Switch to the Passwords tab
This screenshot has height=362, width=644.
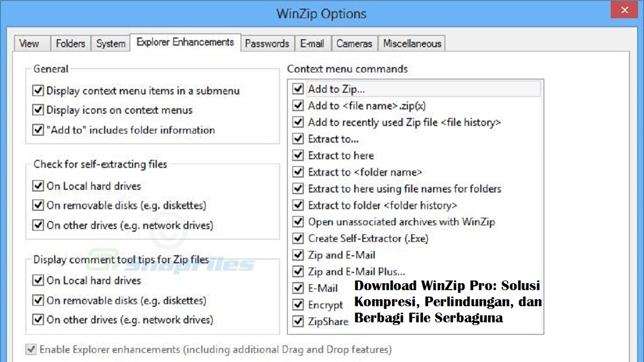pyautogui.click(x=267, y=43)
